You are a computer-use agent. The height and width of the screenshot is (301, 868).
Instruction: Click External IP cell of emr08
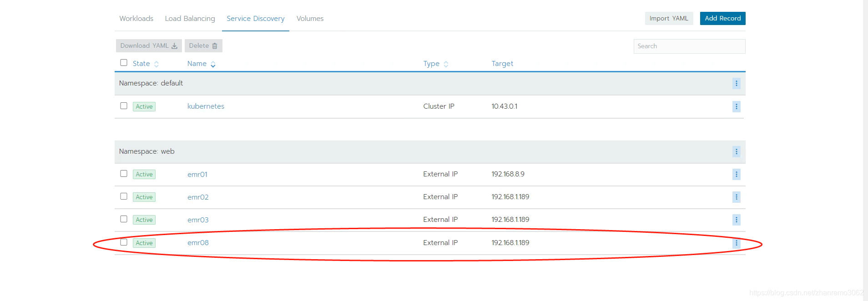click(440, 243)
